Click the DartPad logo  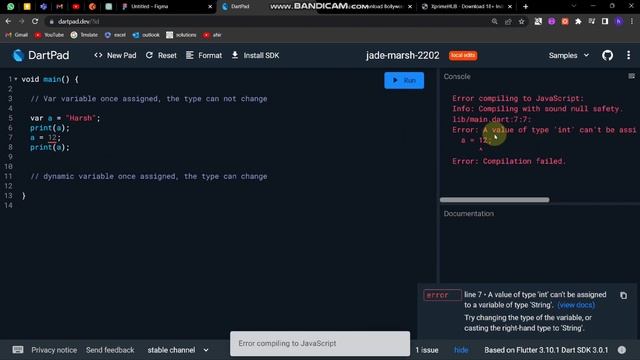pyautogui.click(x=40, y=55)
